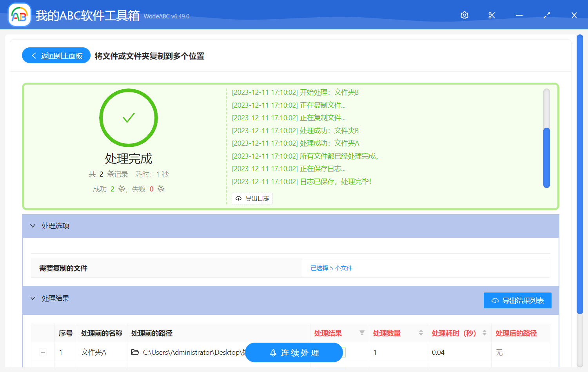Open the settings gear in the title bar

click(x=464, y=15)
